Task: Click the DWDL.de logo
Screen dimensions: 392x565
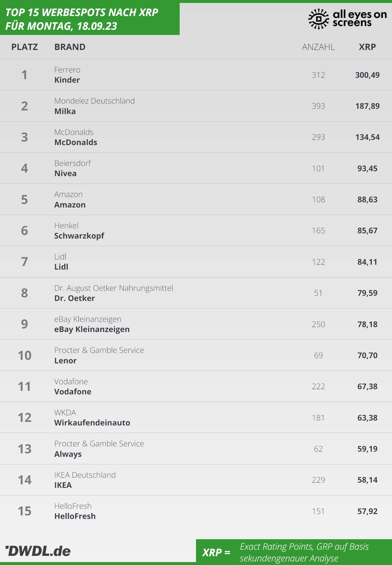Action: coord(38,551)
